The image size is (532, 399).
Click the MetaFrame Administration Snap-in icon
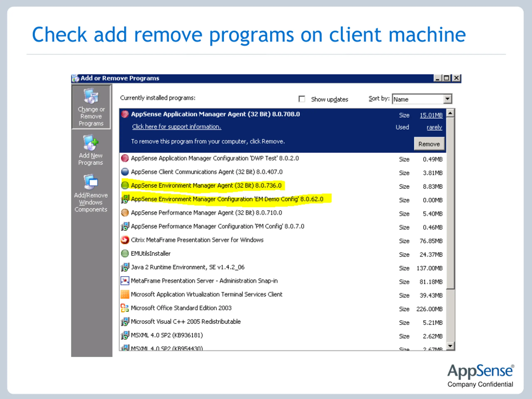[125, 281]
